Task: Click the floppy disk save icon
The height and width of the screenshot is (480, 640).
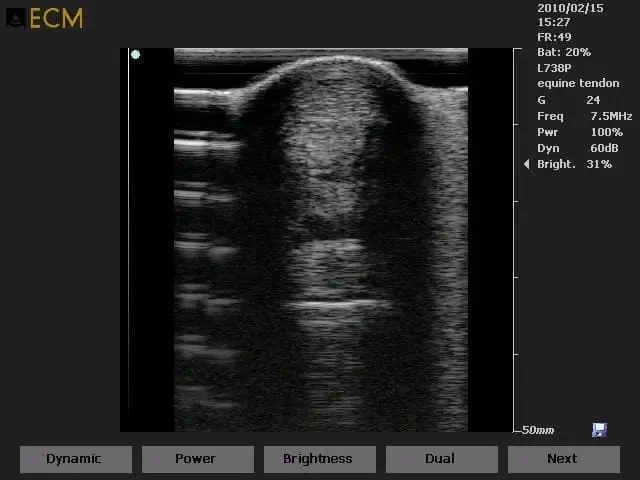Action: click(x=599, y=430)
